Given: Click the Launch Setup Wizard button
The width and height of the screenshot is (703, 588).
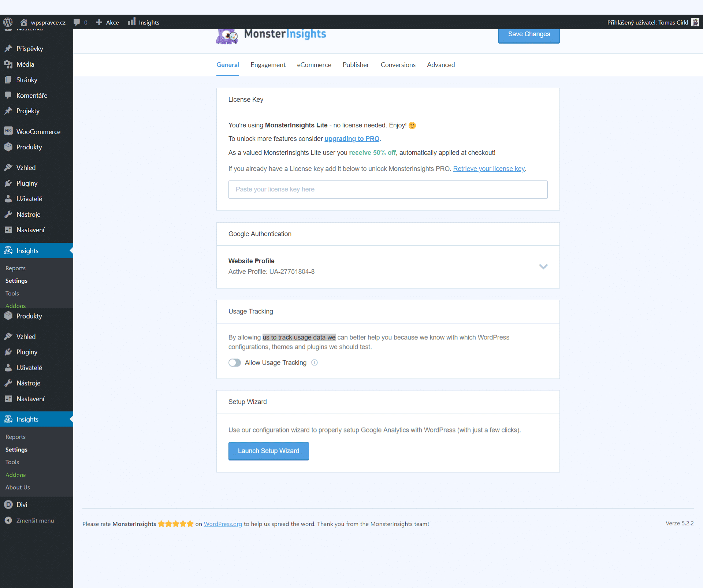Looking at the screenshot, I should [269, 451].
